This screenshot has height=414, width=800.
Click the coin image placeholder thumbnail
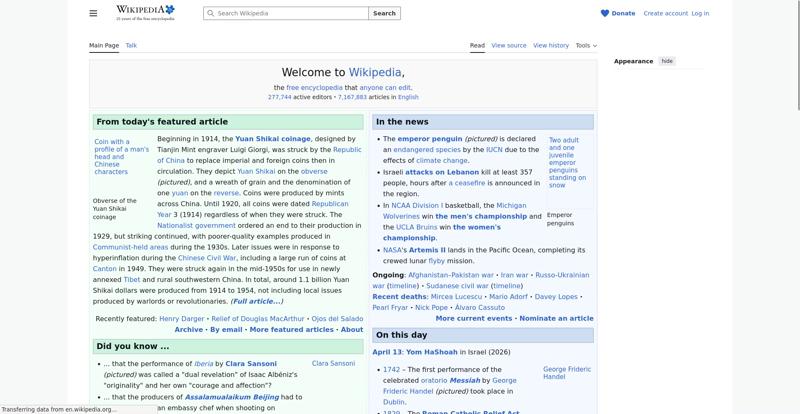pos(122,157)
